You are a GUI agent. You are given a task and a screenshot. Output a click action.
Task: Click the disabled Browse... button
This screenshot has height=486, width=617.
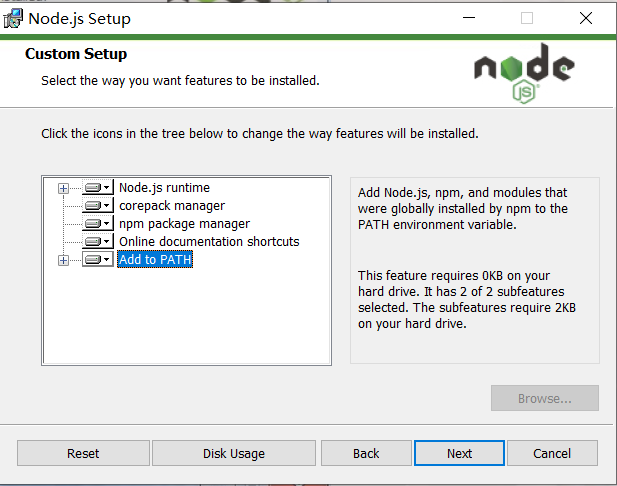coord(545,398)
